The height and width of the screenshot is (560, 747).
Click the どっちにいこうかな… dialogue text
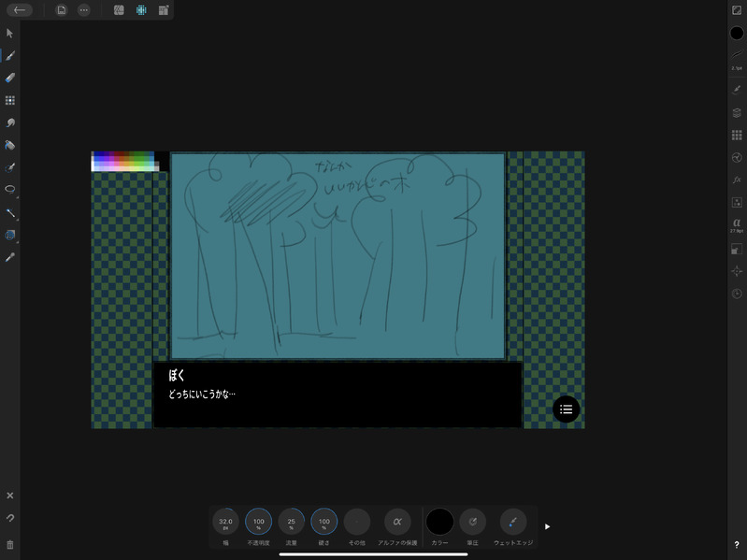pos(202,395)
